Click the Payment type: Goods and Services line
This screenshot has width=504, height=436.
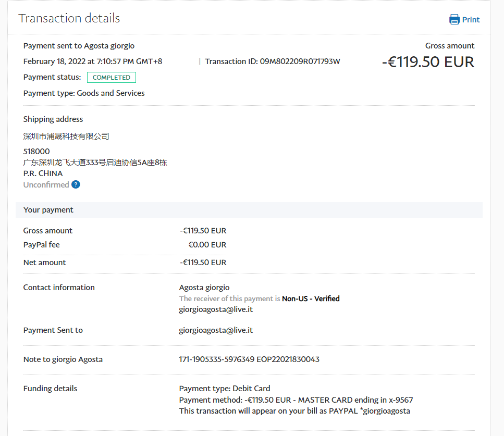click(84, 93)
